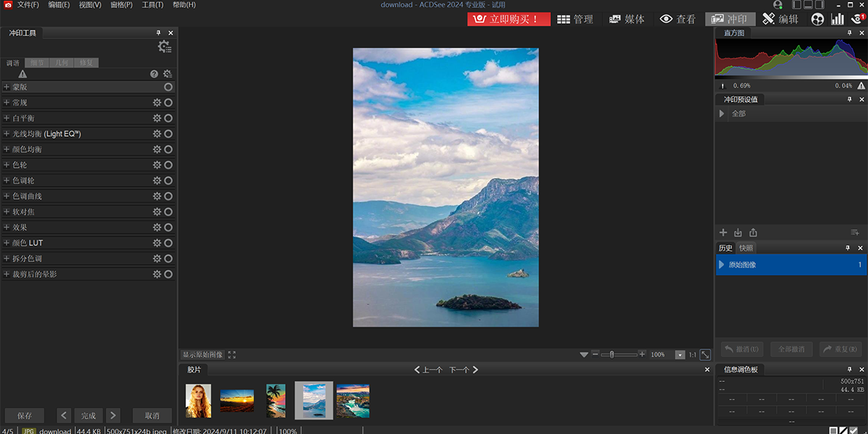The width and height of the screenshot is (868, 434).
Task: Click the fit-to-window zoom icon
Action: pyautogui.click(x=705, y=354)
